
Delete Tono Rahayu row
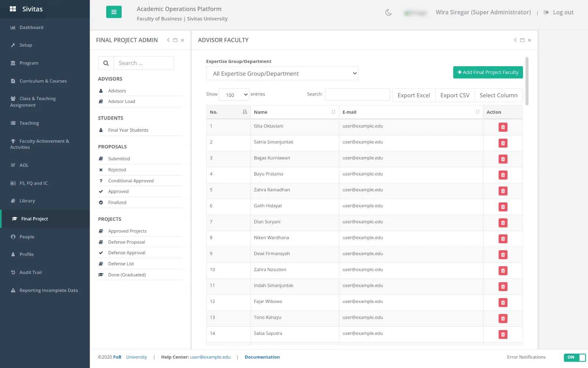coord(503,318)
